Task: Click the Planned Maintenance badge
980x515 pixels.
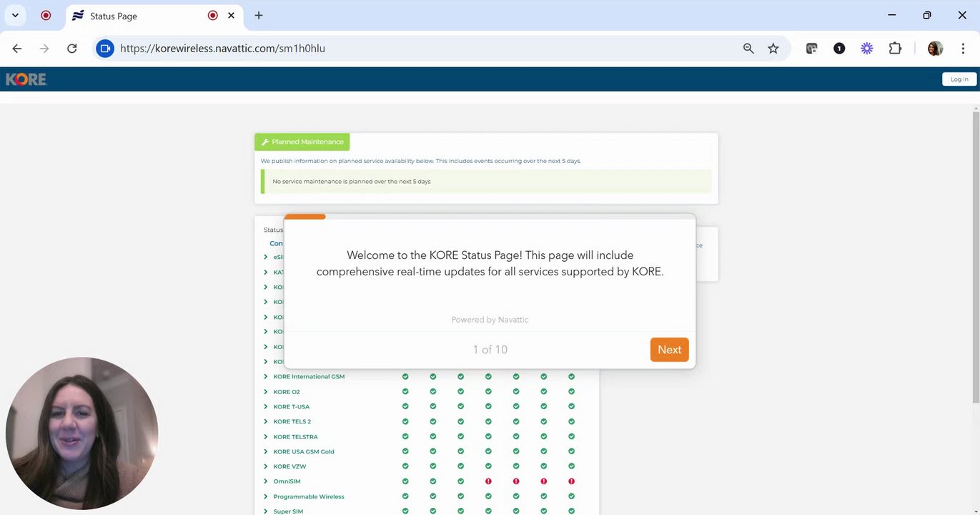Action: click(302, 142)
